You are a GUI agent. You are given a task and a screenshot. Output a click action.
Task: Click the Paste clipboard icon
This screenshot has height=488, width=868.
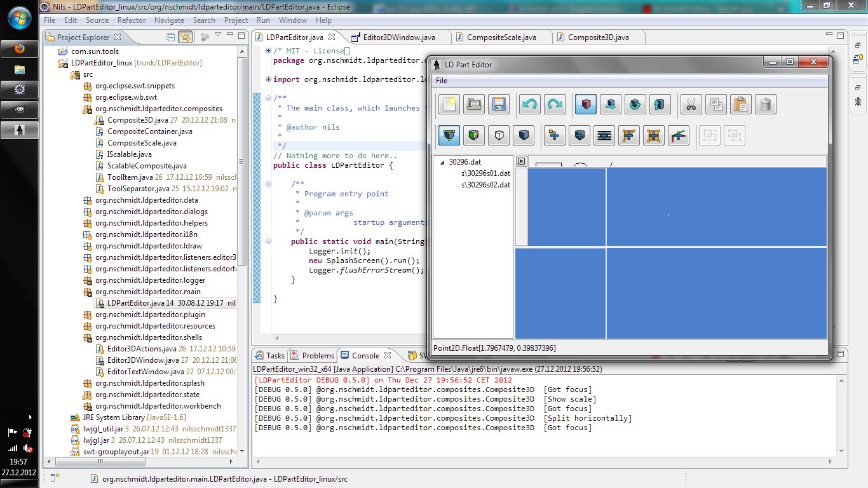coord(740,104)
